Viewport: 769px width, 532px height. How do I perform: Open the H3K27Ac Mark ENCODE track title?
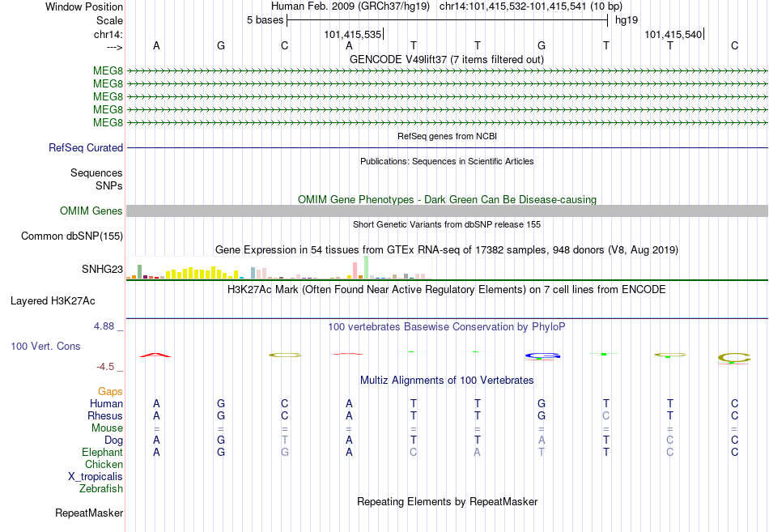click(x=446, y=289)
